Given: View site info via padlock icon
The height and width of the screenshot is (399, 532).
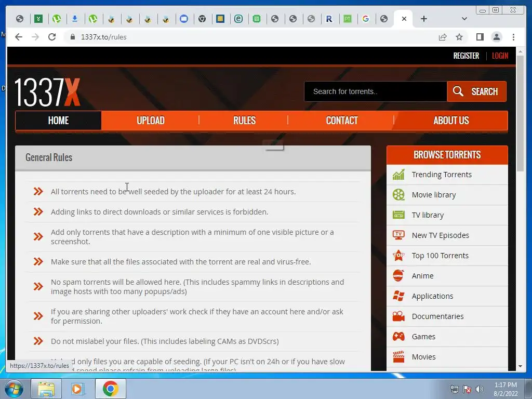Looking at the screenshot, I should [x=72, y=37].
